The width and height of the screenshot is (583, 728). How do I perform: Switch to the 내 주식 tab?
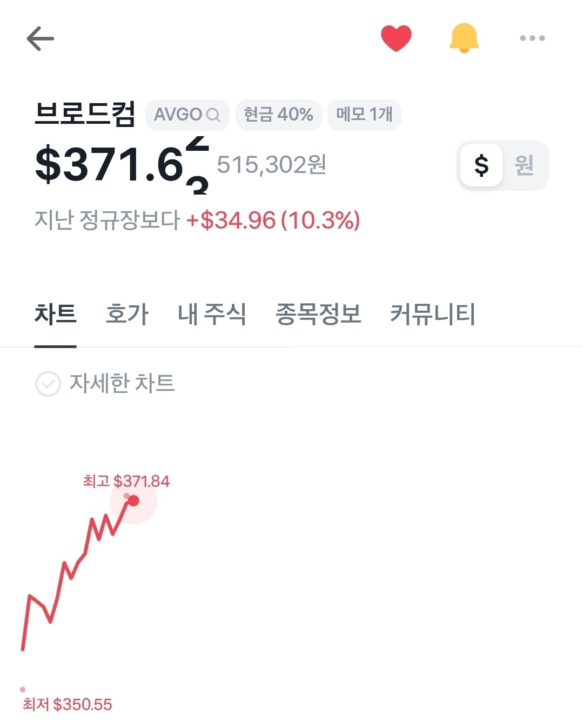tap(212, 314)
